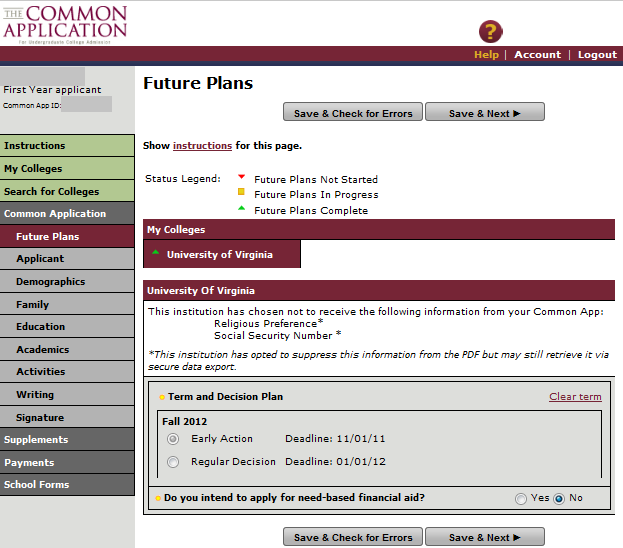Open School Forms in the sidebar
This screenshot has height=548, width=623.
pos(67,484)
